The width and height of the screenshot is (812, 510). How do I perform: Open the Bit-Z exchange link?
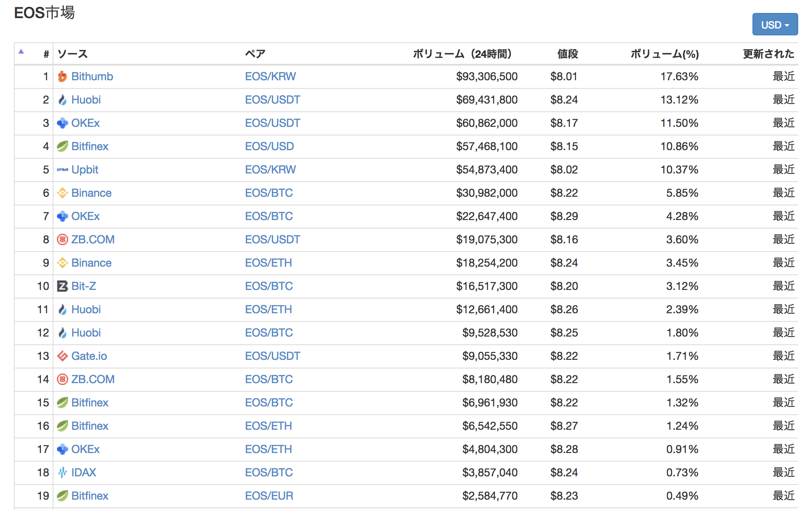tap(84, 286)
